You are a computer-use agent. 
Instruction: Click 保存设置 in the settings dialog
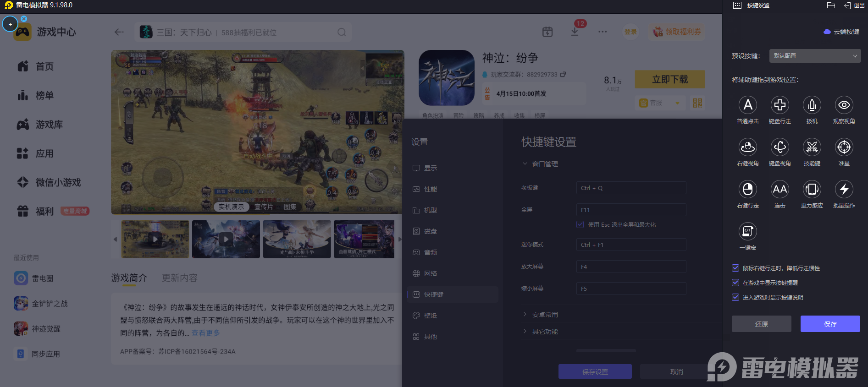(x=595, y=372)
